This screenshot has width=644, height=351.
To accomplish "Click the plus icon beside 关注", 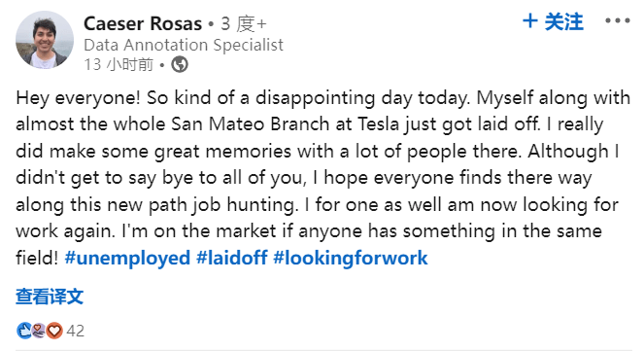I will click(x=530, y=21).
